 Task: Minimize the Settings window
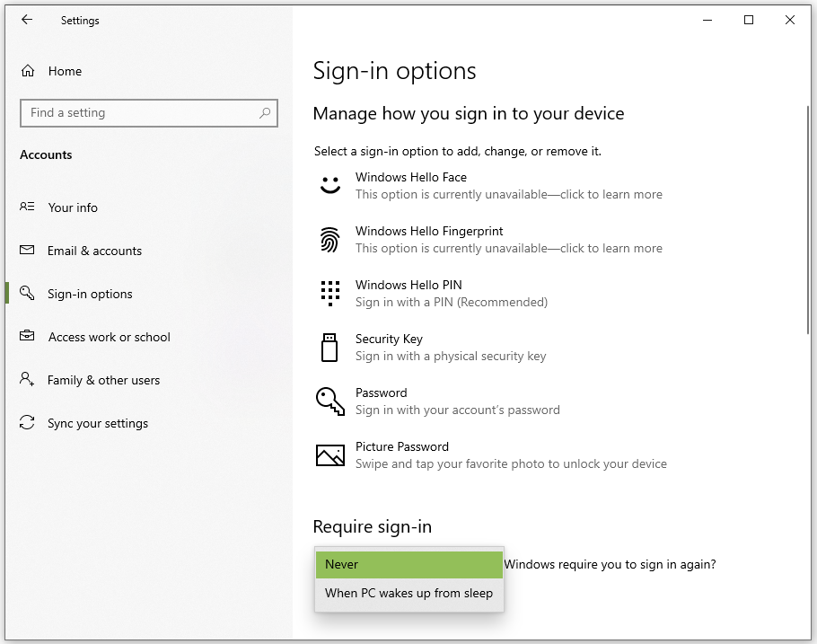707,20
